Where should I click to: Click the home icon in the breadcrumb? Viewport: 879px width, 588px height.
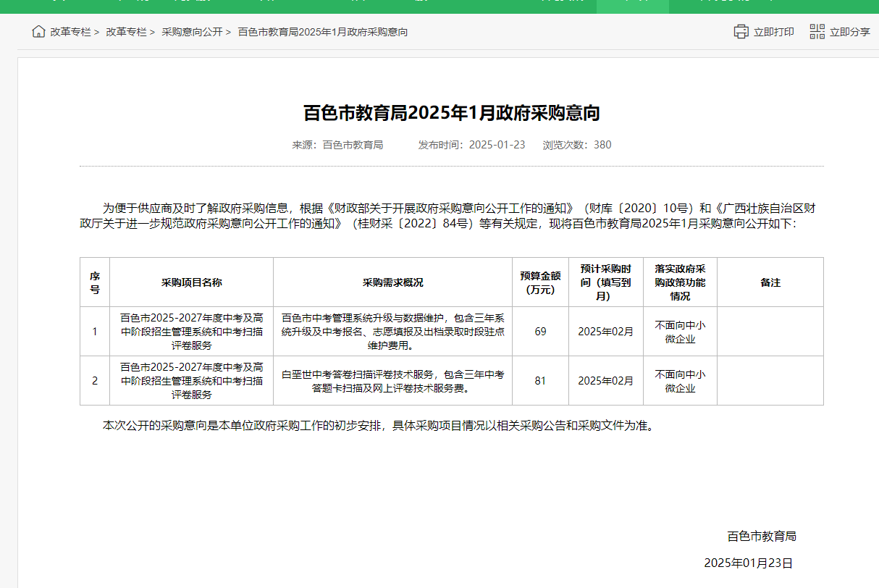click(38, 32)
